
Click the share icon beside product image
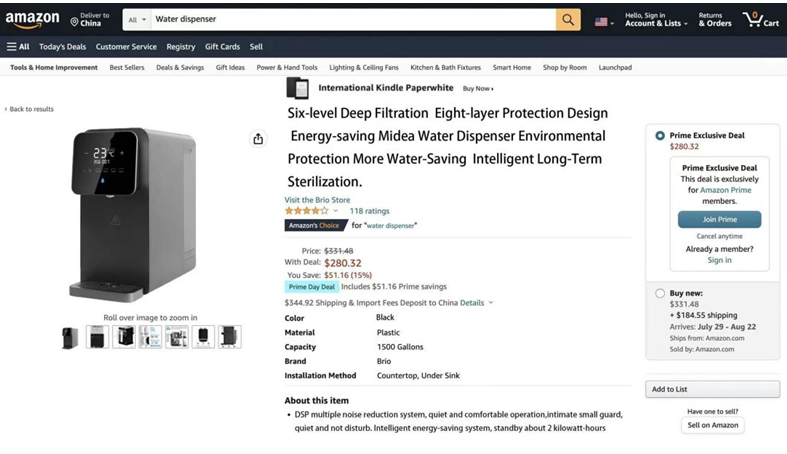click(x=258, y=139)
